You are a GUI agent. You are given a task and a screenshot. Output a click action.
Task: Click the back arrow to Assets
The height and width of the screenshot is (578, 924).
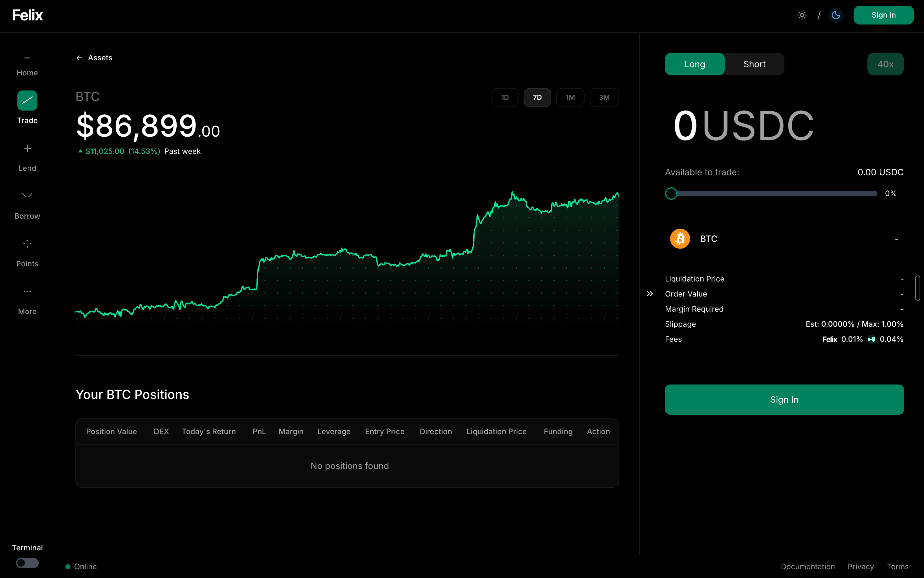79,58
